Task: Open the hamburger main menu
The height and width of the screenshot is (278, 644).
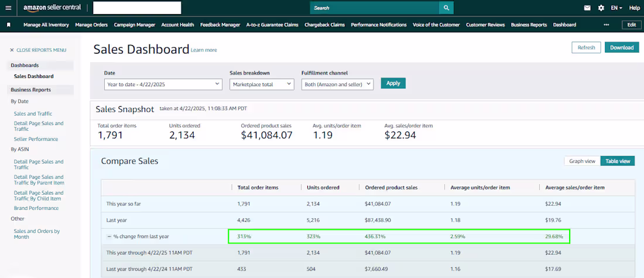Action: pyautogui.click(x=8, y=8)
